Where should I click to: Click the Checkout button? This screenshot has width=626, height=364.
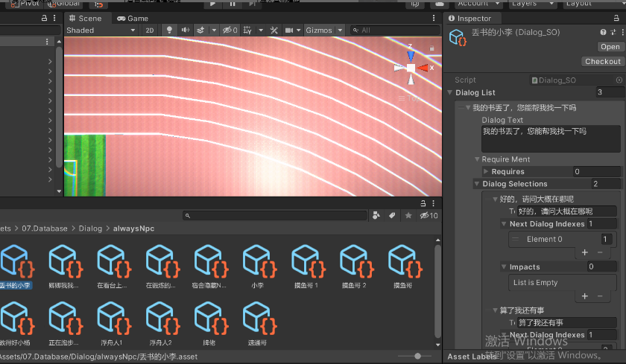[x=602, y=62]
